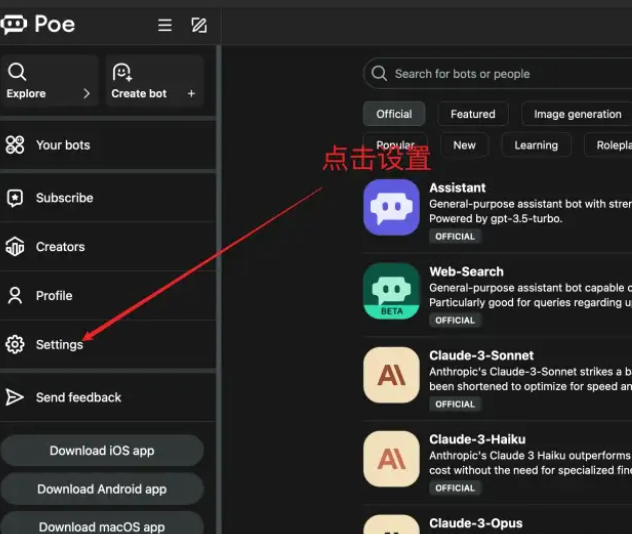632x534 pixels.
Task: Click the Explore magnifier icon
Action: [x=17, y=72]
